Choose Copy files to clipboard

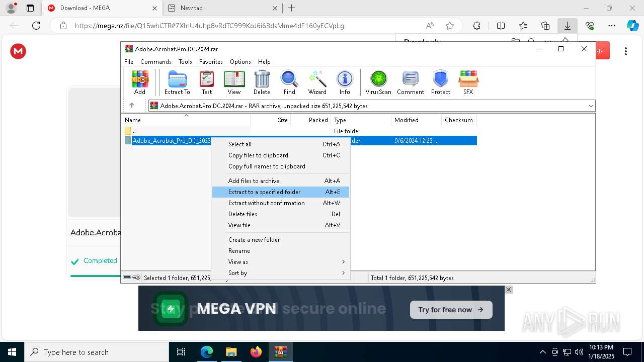[280, 155]
